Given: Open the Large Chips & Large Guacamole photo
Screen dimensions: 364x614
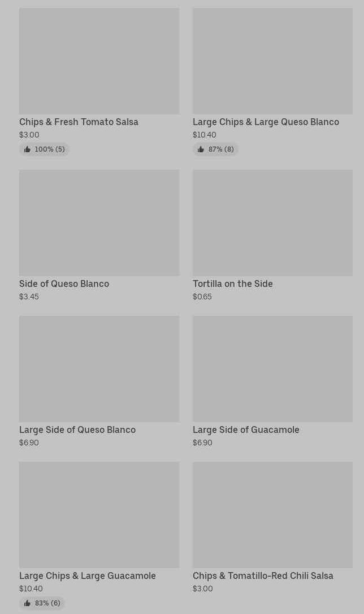Looking at the screenshot, I should point(99,515).
